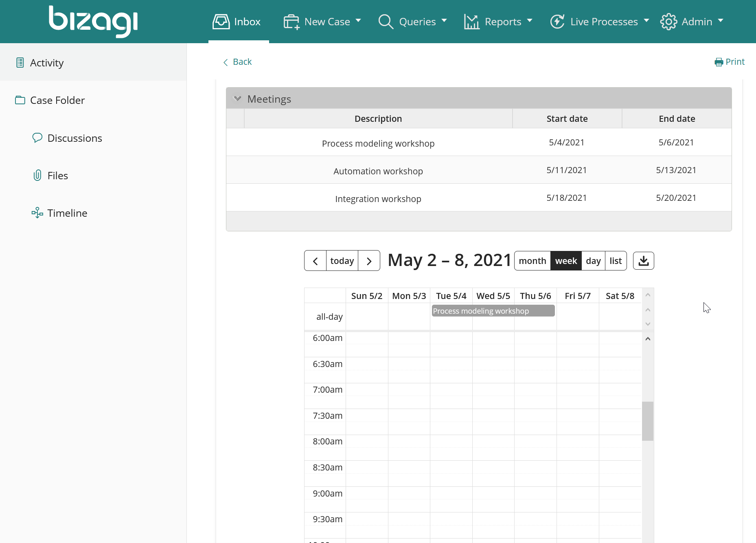Viewport: 756px width, 543px height.
Task: Go to next week arrow
Action: point(369,261)
